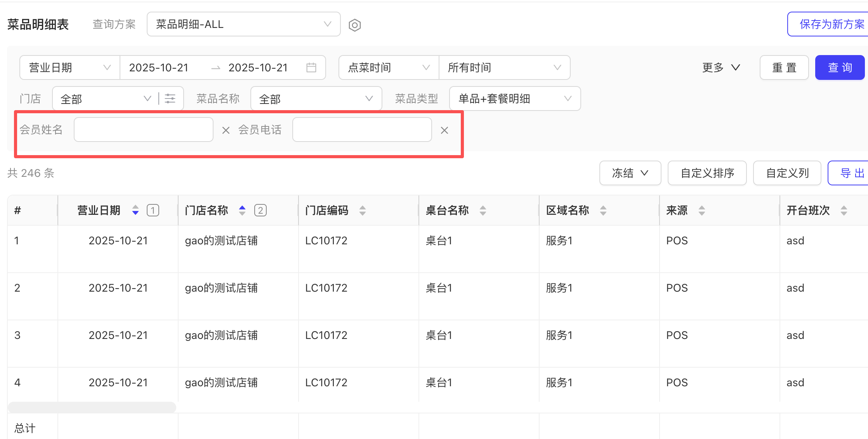Remove the 会员姓名 filter with X
Screen dimensions: 868x439
coord(226,130)
